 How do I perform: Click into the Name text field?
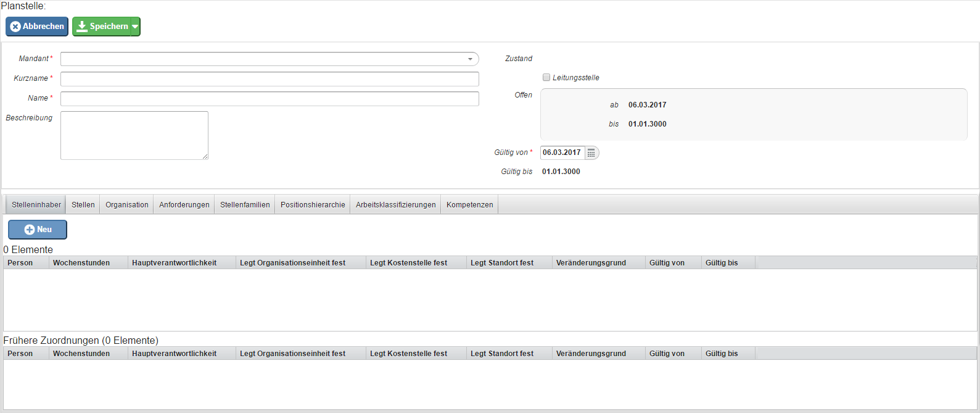[270, 99]
